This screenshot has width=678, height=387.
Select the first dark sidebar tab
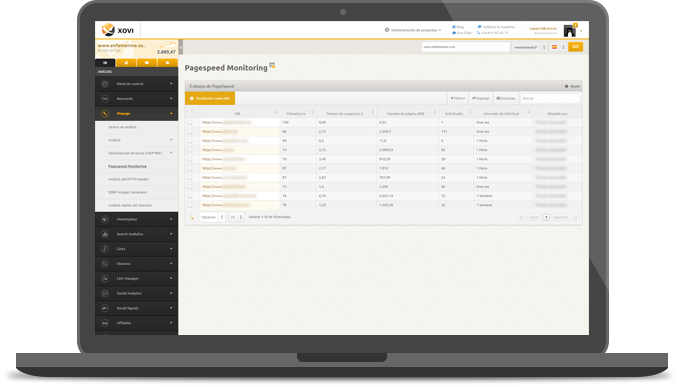(105, 63)
